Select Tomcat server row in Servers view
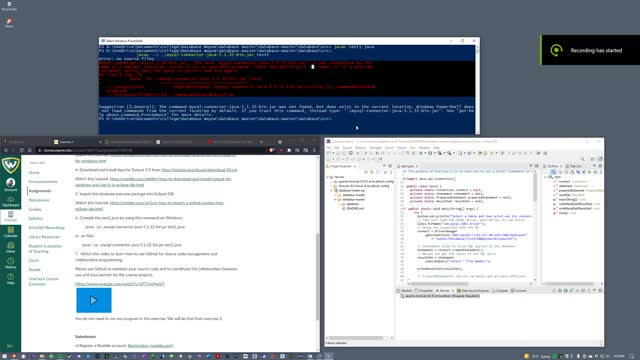640x360 pixels. coord(441,296)
